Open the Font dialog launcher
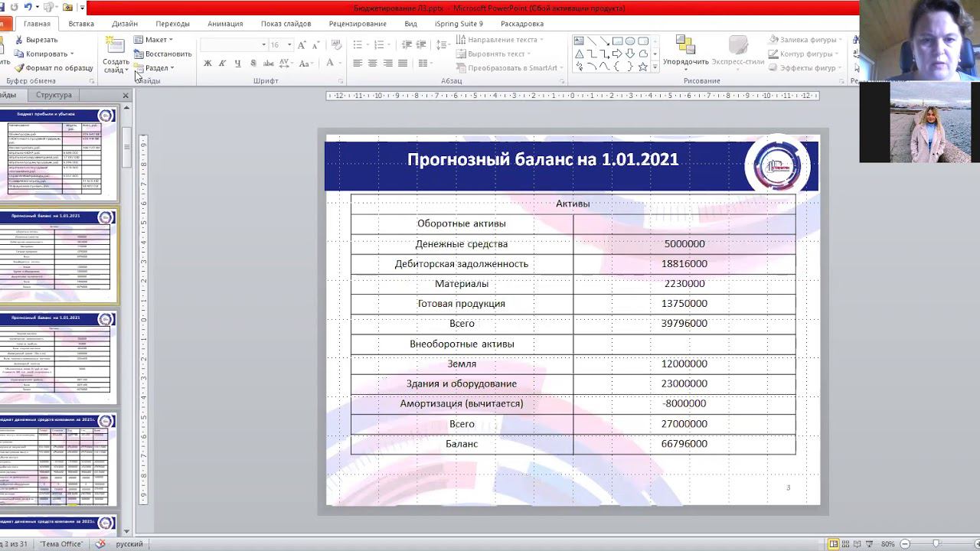This screenshot has width=980, height=551. pos(341,80)
